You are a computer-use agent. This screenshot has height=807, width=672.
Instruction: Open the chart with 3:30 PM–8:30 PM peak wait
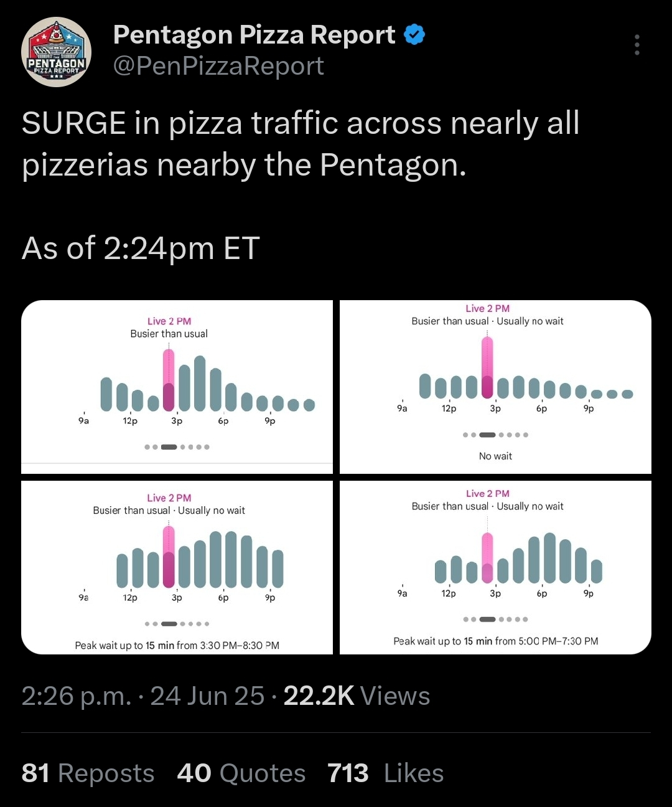click(177, 567)
